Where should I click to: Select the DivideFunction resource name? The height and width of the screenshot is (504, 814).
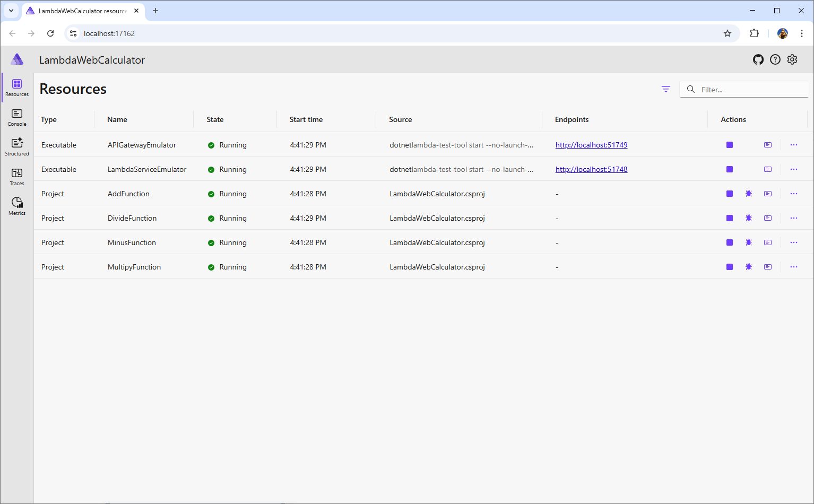(132, 218)
